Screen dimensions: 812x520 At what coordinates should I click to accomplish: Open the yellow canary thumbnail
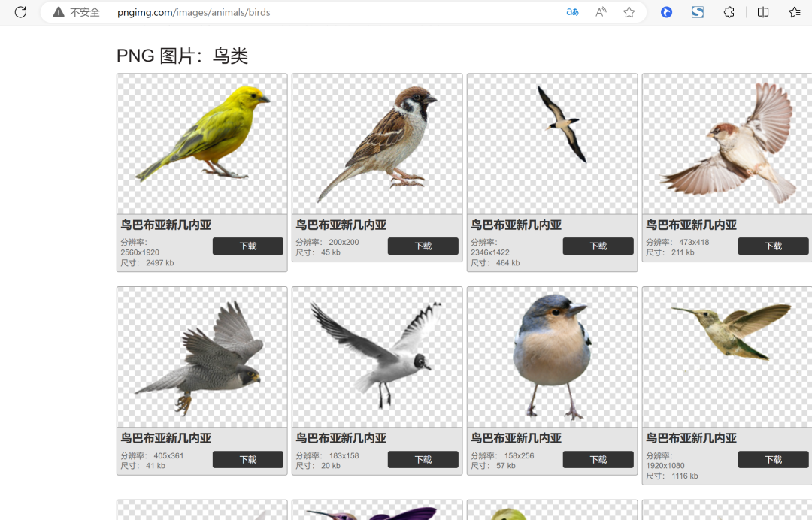click(x=202, y=144)
